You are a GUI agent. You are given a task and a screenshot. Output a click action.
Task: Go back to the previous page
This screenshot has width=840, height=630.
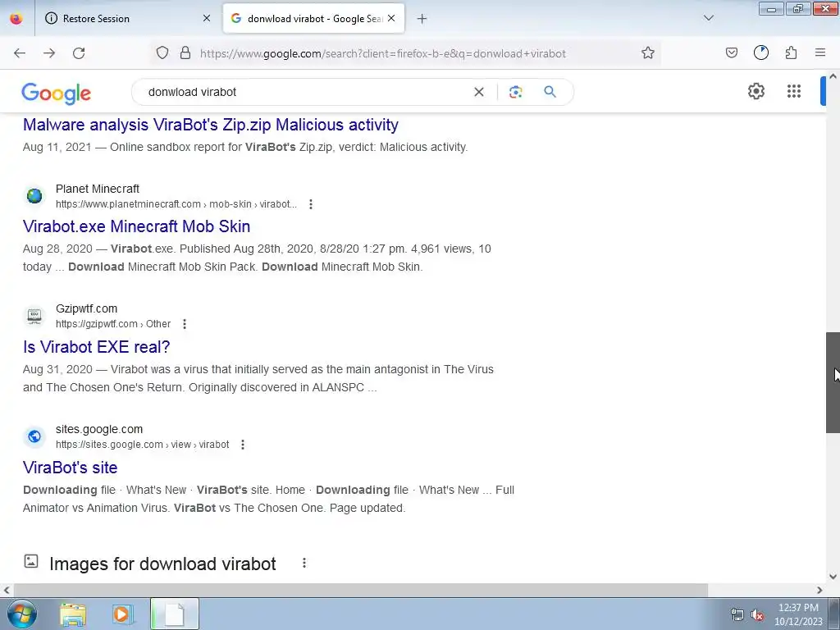[x=20, y=53]
